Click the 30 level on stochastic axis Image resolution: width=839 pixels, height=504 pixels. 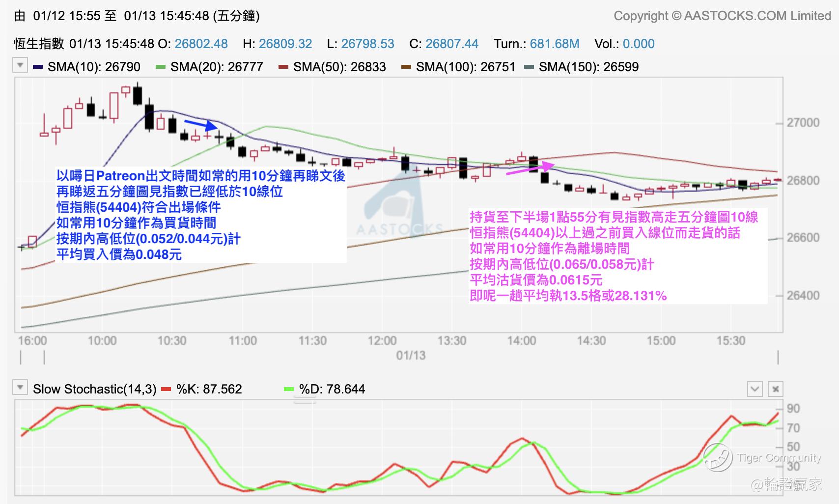(793, 466)
